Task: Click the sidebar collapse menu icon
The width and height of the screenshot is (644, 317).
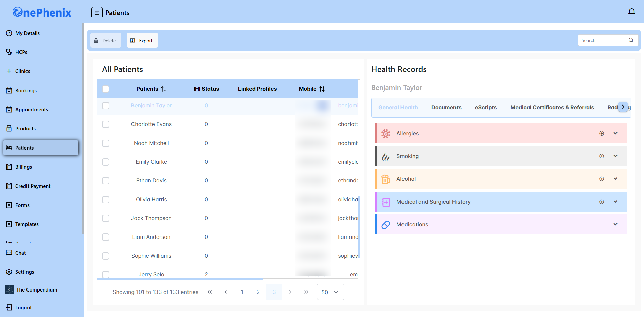Action: coord(97,13)
